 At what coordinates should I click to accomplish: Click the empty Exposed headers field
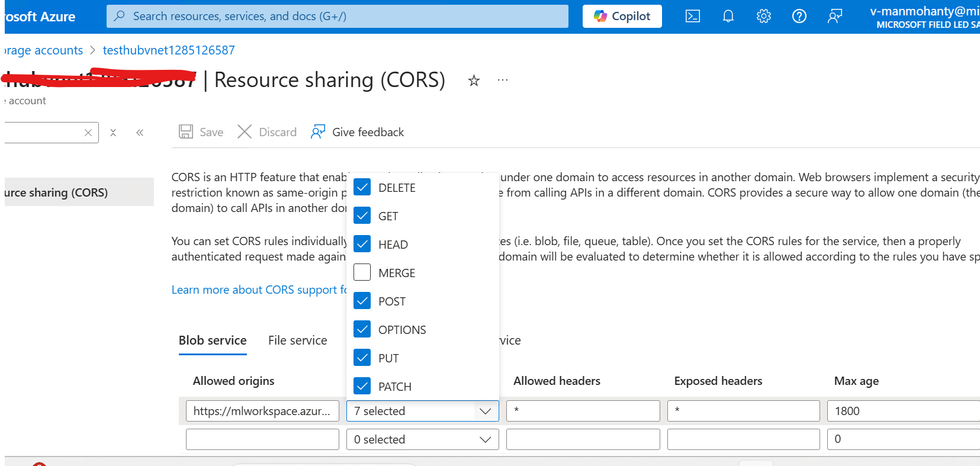[x=744, y=439]
